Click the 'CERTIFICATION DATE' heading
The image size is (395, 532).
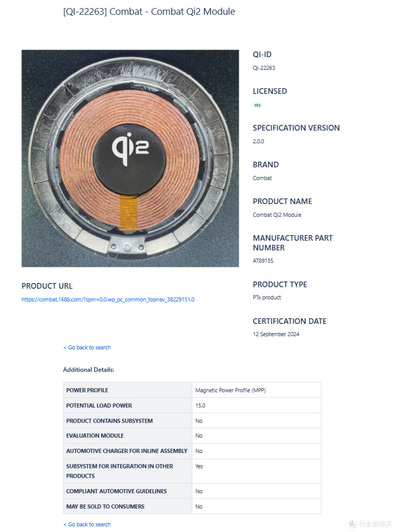pos(290,321)
